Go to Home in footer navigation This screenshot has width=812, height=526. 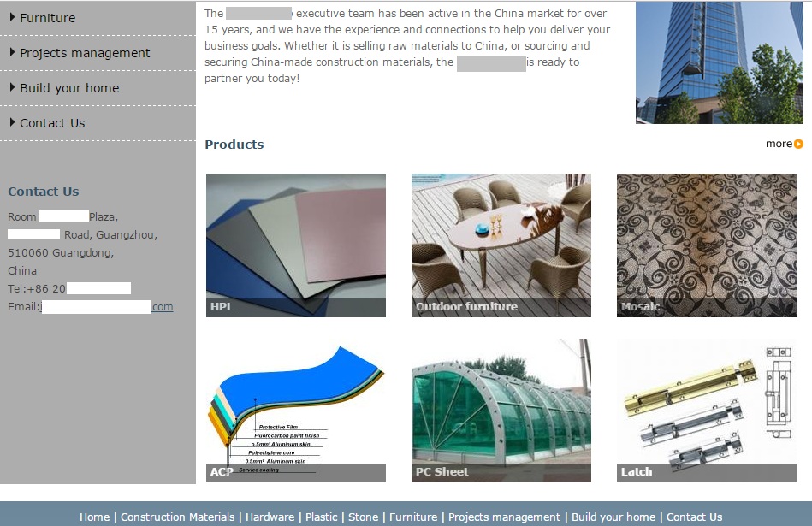94,517
